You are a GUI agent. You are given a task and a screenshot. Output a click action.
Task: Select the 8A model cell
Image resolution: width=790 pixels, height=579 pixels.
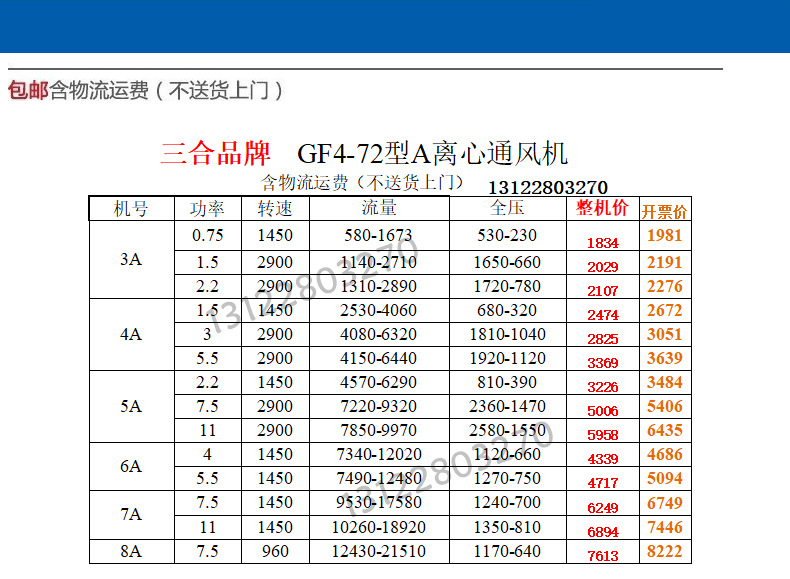(131, 551)
